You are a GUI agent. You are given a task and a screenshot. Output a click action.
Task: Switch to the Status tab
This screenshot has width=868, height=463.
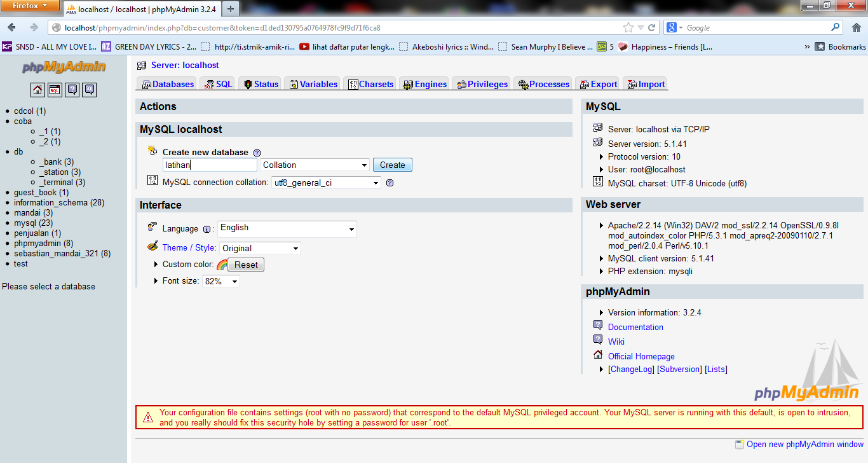[261, 84]
